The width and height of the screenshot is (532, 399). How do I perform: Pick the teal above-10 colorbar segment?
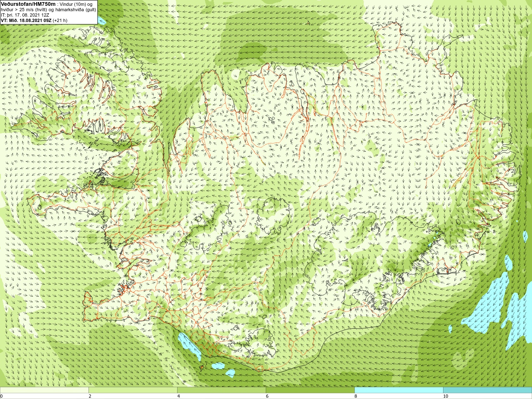(488, 390)
